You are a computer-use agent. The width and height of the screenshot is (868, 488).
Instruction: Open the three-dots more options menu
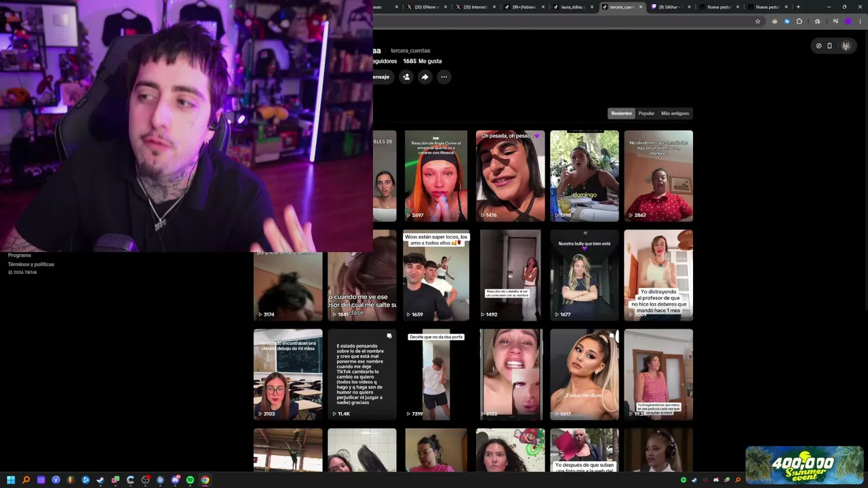(444, 77)
